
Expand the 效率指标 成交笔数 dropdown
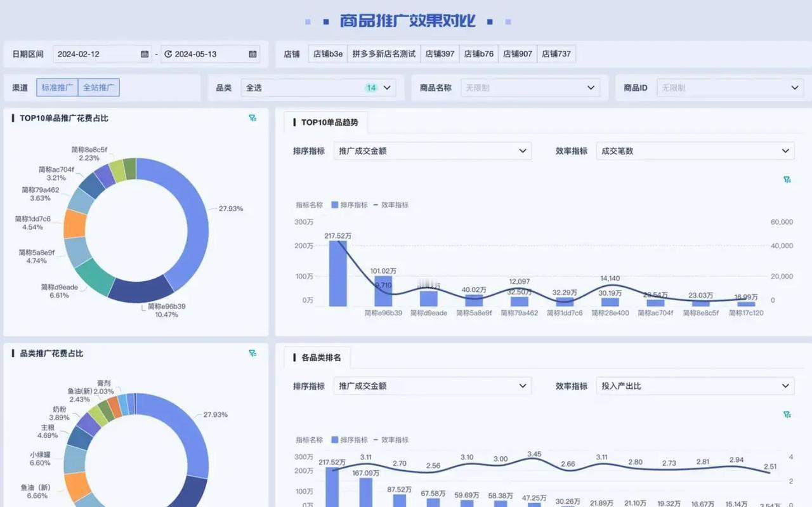coord(695,151)
